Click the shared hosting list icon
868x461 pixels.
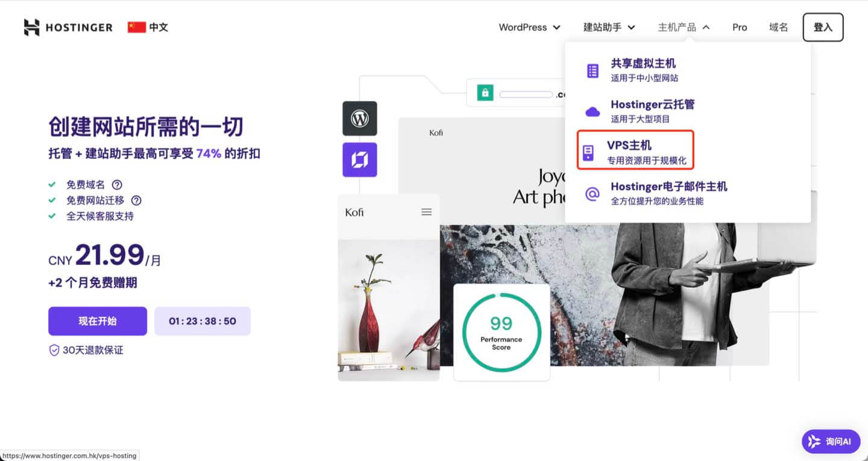593,71
